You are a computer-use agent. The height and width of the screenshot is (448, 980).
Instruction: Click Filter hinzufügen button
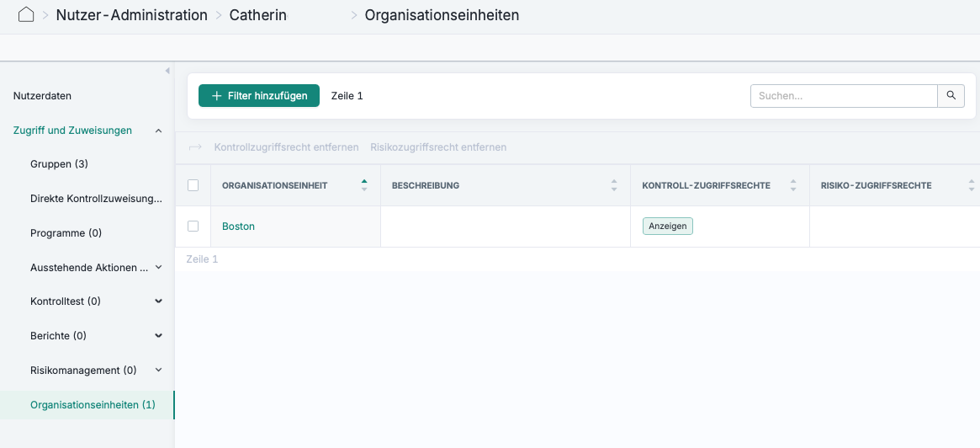259,96
